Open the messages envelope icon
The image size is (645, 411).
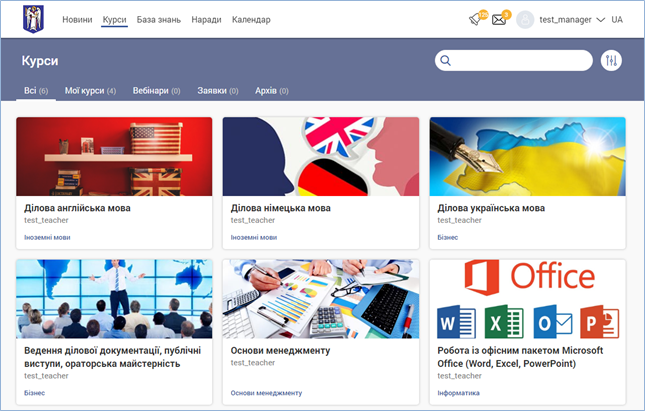pyautogui.click(x=500, y=20)
